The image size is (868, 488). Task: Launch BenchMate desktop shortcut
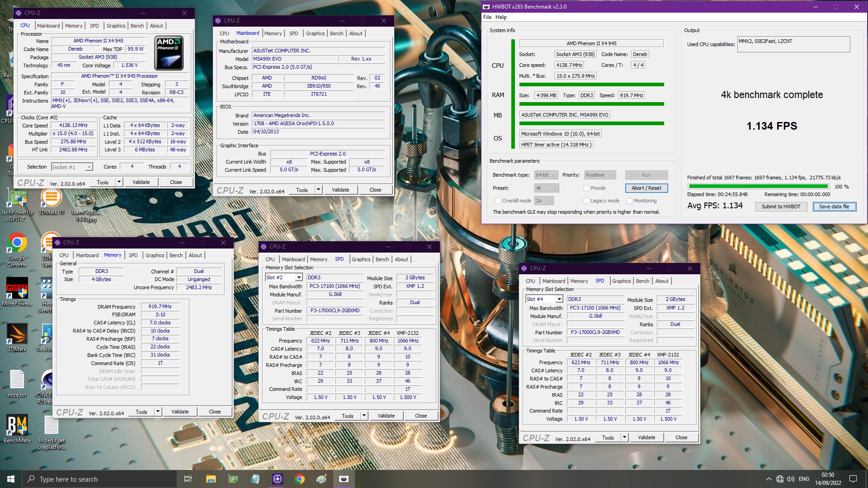(x=17, y=428)
